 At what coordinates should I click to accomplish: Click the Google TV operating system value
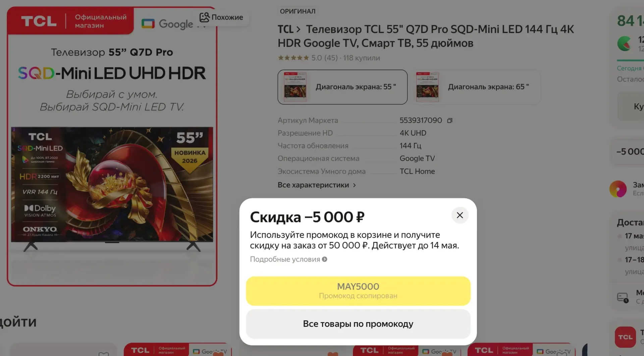pyautogui.click(x=417, y=158)
